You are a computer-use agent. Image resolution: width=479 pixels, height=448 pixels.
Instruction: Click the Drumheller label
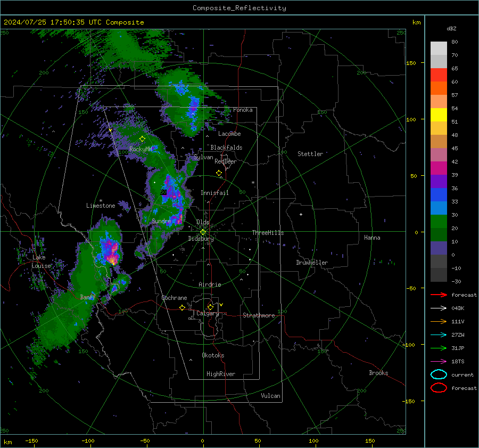(312, 263)
